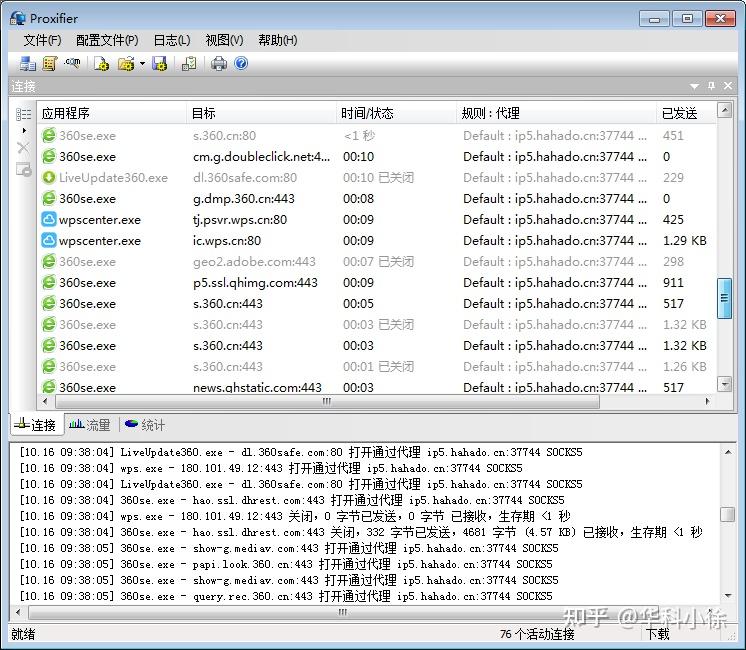Switch to the 流量 tab
This screenshot has height=650, width=746.
89,424
